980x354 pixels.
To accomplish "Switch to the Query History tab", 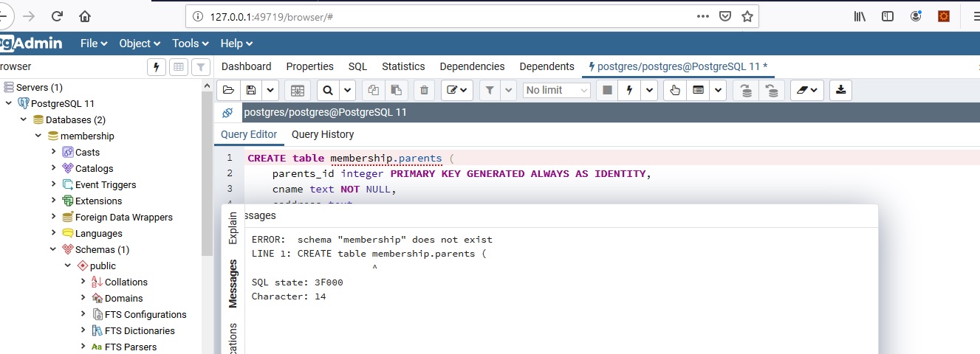I will pyautogui.click(x=322, y=134).
